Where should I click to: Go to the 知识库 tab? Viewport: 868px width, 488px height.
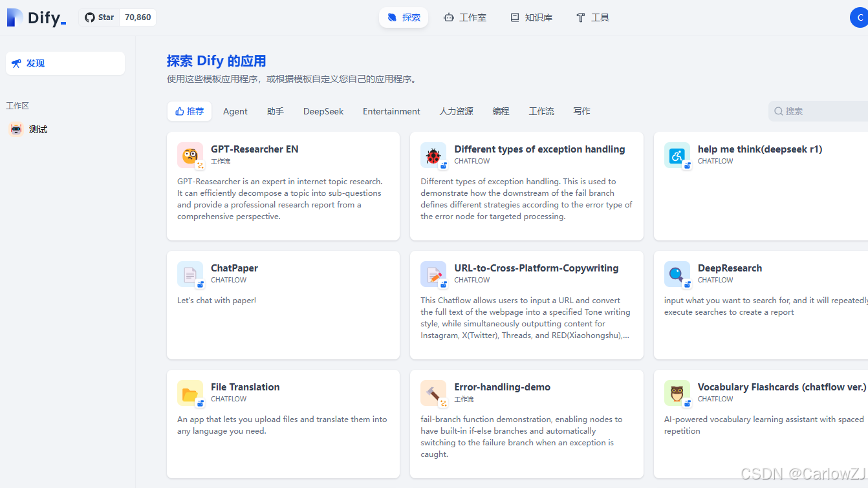[x=531, y=17]
